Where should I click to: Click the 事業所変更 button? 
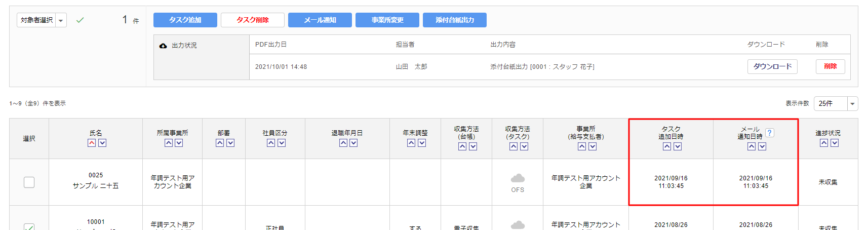pos(387,20)
